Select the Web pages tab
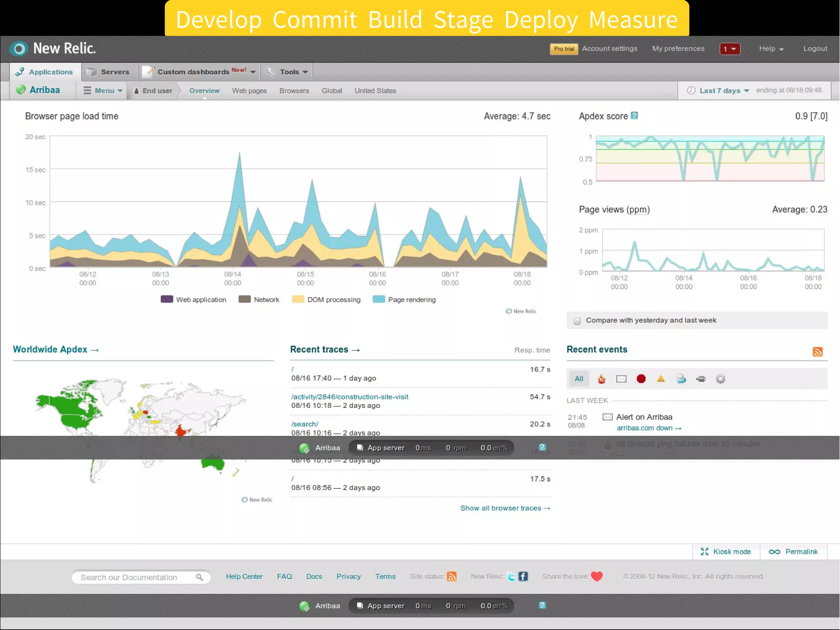The width and height of the screenshot is (840, 630). point(249,91)
